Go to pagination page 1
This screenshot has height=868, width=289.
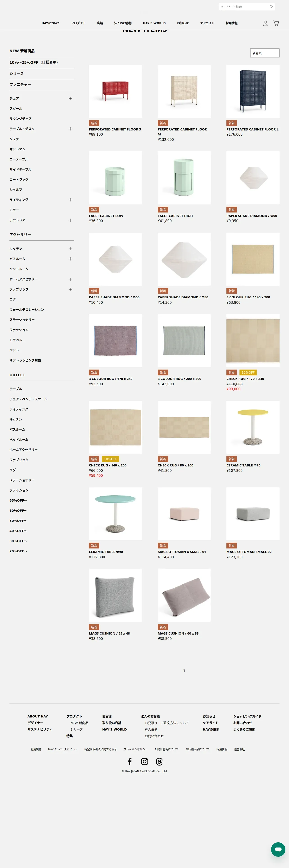point(184,671)
